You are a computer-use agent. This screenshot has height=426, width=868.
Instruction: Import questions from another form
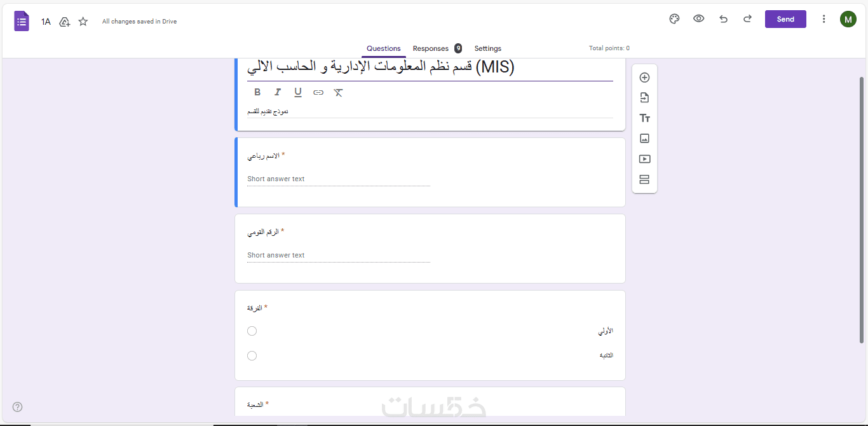coord(644,98)
